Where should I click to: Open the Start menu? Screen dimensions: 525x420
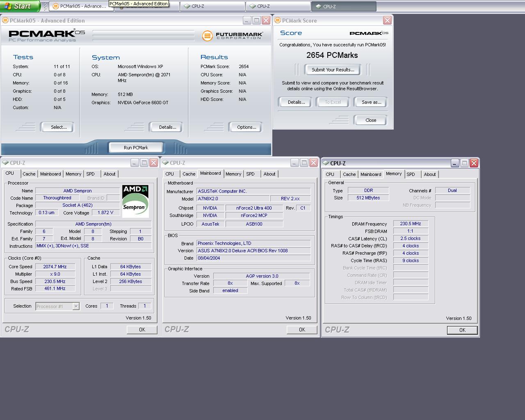pos(20,6)
